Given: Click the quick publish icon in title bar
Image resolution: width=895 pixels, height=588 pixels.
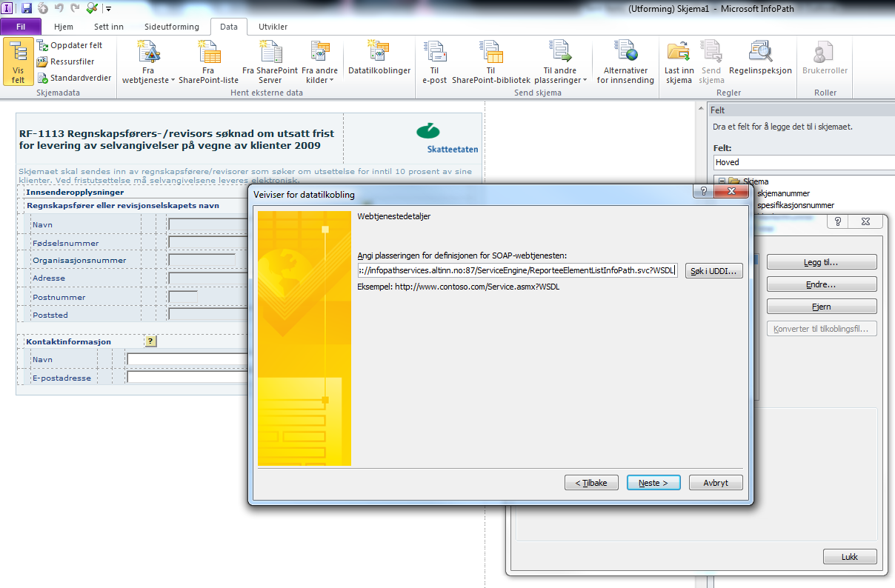Looking at the screenshot, I should [x=42, y=8].
